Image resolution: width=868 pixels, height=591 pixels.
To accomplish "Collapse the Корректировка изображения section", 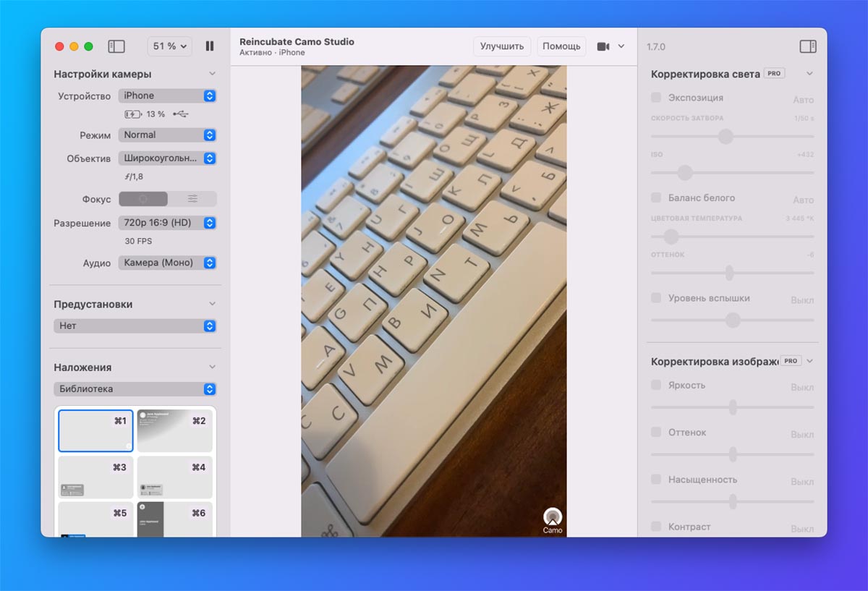I will click(x=809, y=361).
